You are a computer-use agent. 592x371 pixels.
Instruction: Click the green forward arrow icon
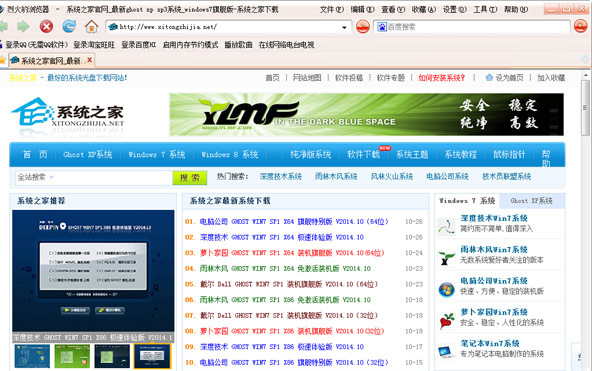[x=23, y=26]
